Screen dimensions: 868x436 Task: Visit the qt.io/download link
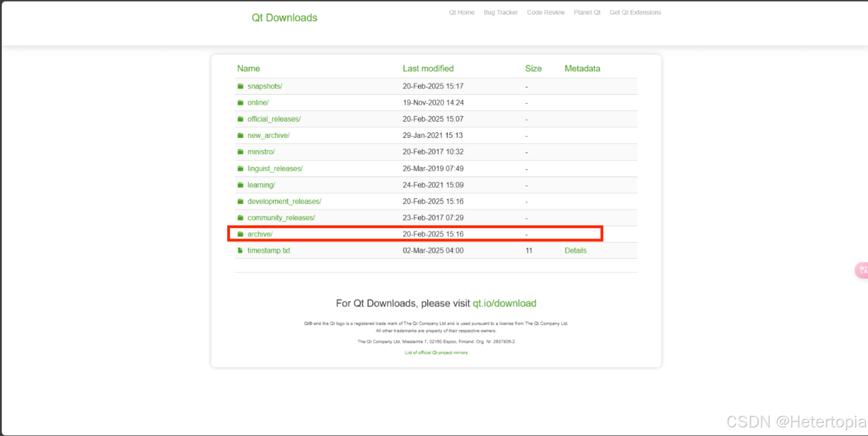click(504, 303)
